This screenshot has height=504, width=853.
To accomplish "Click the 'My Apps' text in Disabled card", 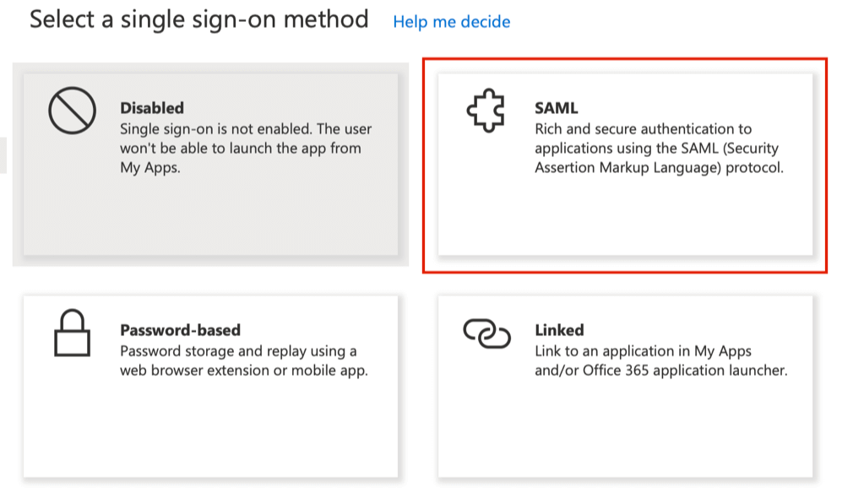I will (149, 167).
